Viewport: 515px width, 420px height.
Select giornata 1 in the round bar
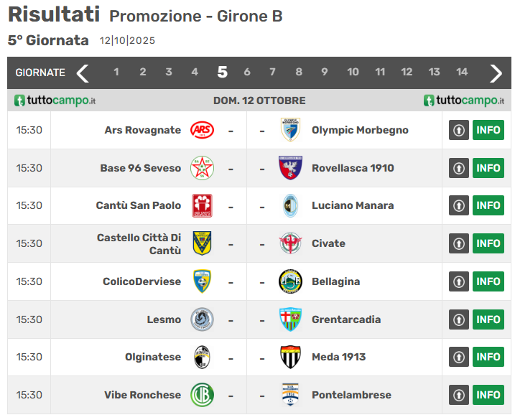pyautogui.click(x=116, y=72)
